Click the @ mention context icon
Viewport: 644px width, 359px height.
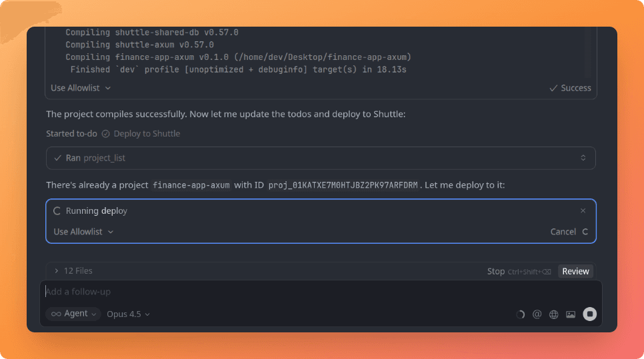pos(537,314)
